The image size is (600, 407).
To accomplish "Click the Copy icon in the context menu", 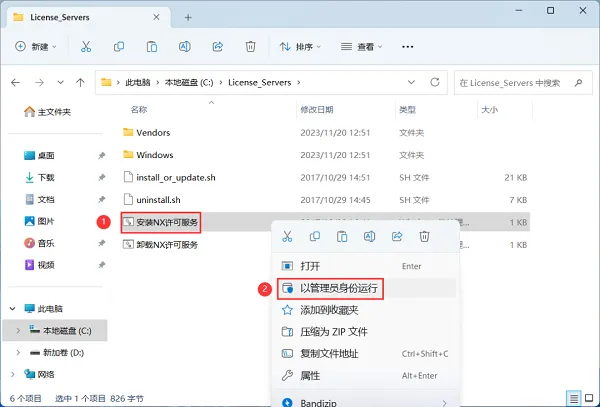I will (x=315, y=236).
